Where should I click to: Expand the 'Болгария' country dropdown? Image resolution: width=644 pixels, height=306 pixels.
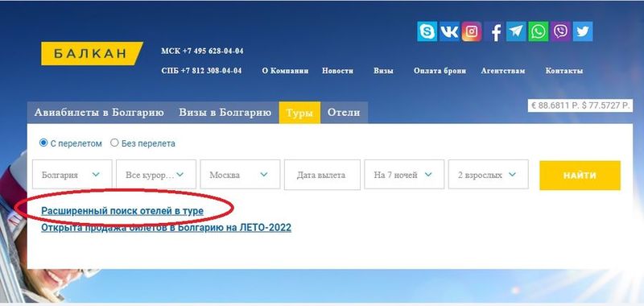(72, 175)
